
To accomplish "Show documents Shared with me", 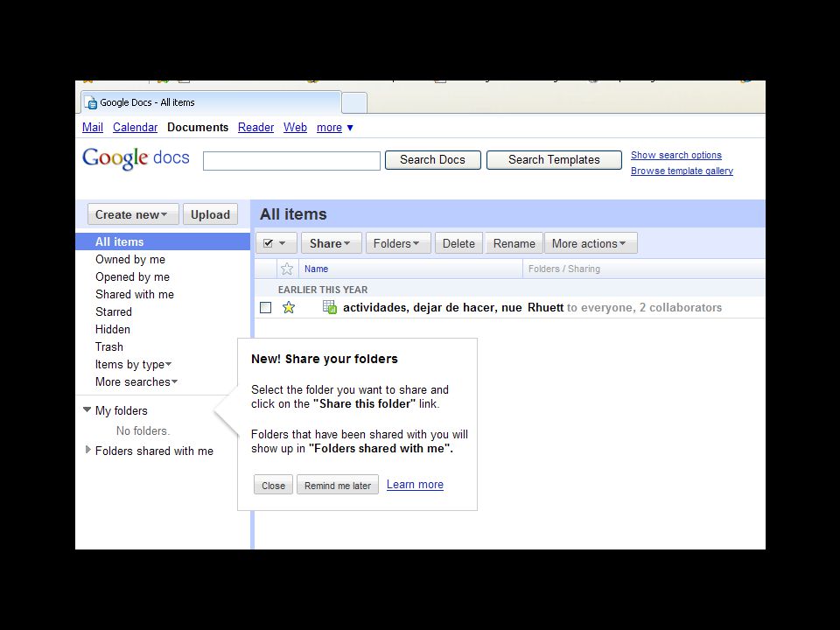I will (135, 294).
